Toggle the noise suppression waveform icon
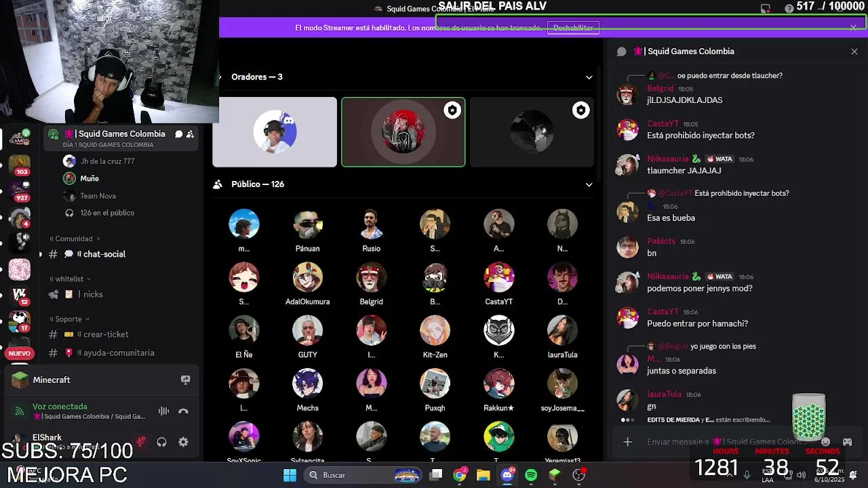 (163, 411)
